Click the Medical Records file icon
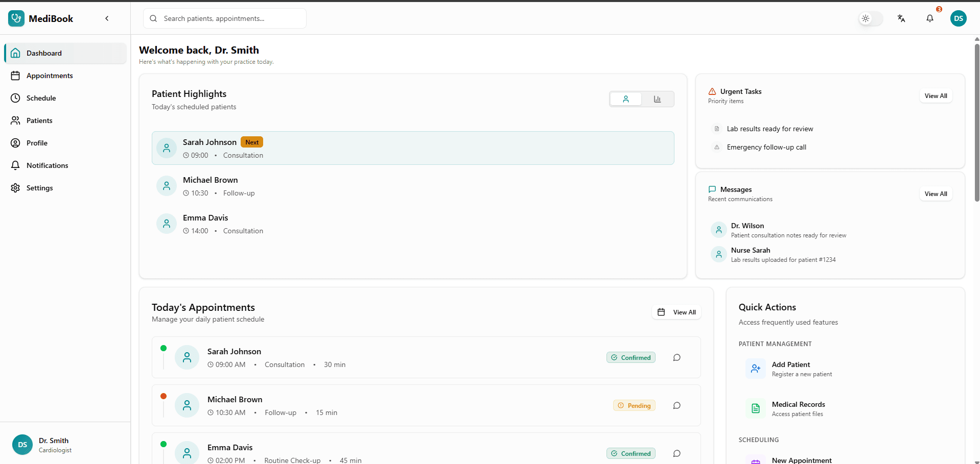Screen dimensions: 980x464 756,408
